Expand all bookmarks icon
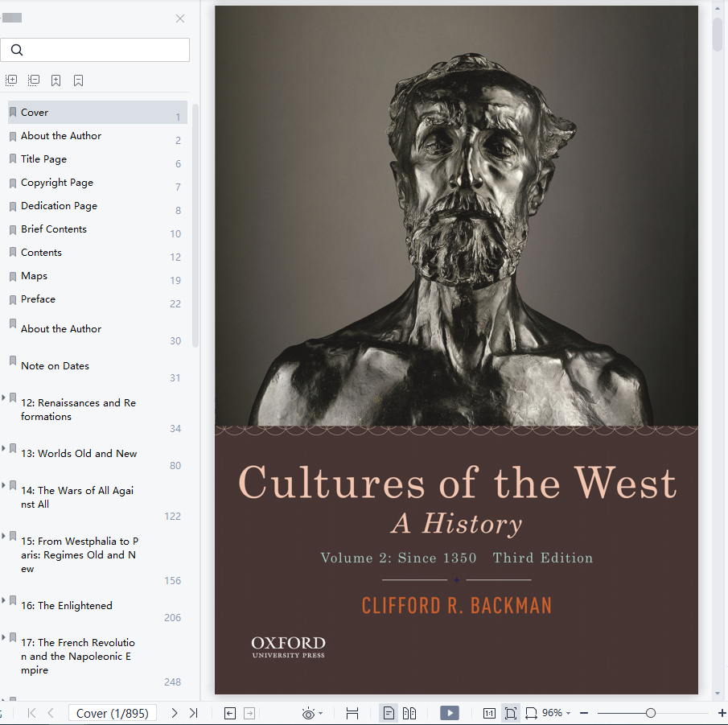Image resolution: width=728 pixels, height=725 pixels. click(x=11, y=80)
